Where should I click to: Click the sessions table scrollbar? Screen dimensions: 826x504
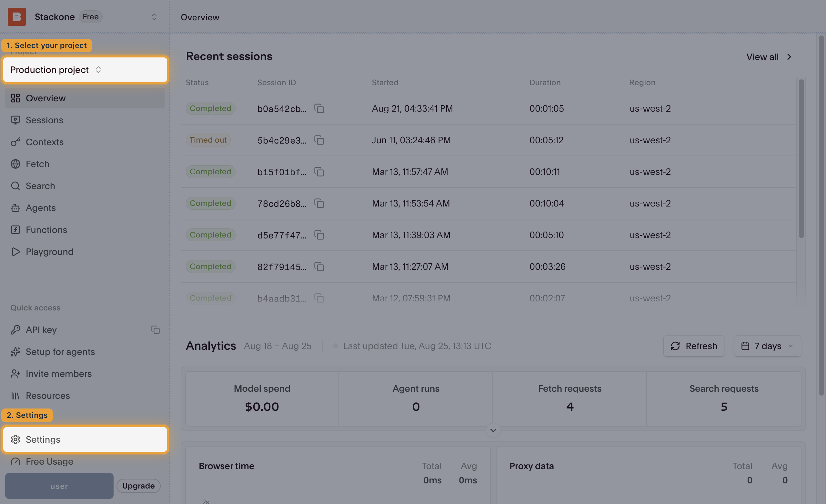(x=801, y=158)
